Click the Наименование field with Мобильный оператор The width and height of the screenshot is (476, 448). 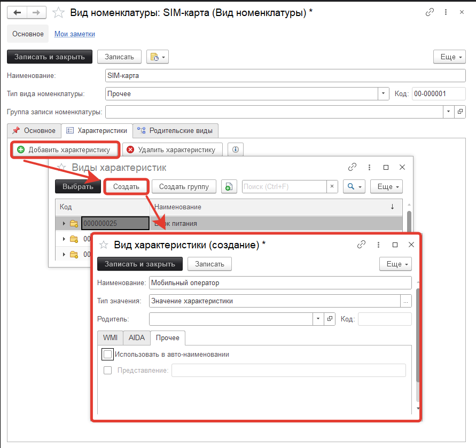[280, 282]
